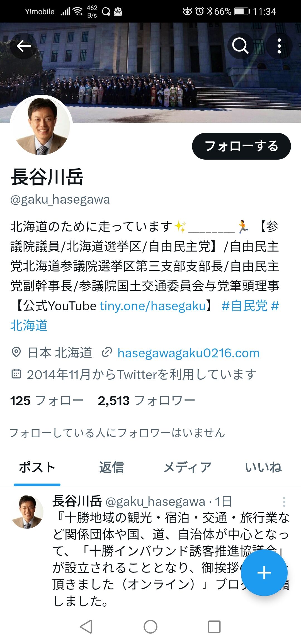301x644 pixels.
Task: Switch to the 返信 tab
Action: [x=111, y=467]
